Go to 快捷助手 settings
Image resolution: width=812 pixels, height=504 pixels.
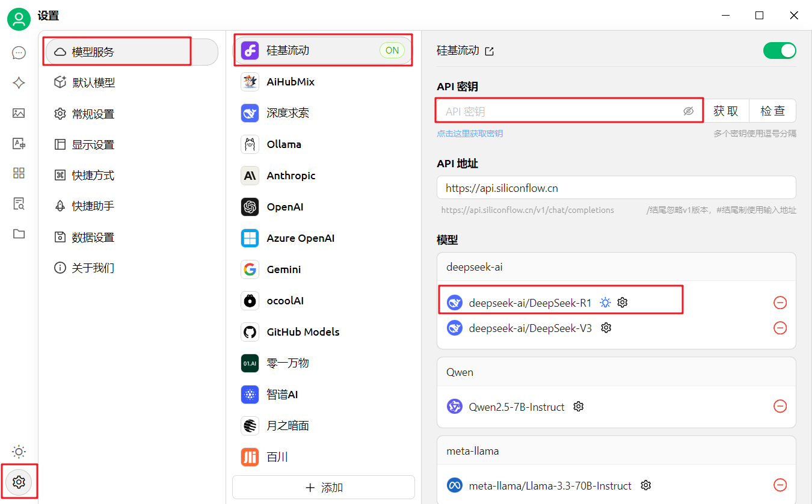tap(131, 206)
